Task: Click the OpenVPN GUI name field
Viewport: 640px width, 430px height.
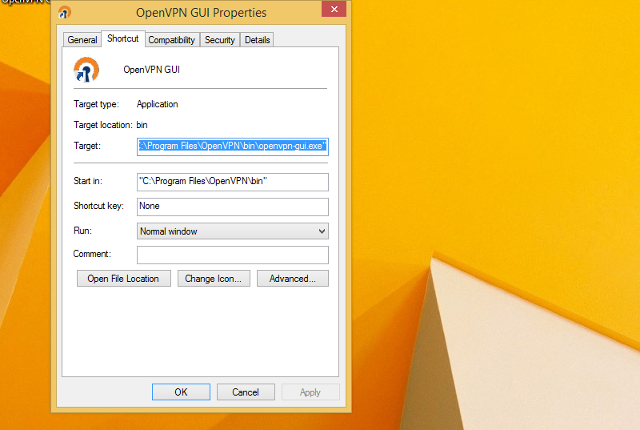Action: pyautogui.click(x=151, y=70)
